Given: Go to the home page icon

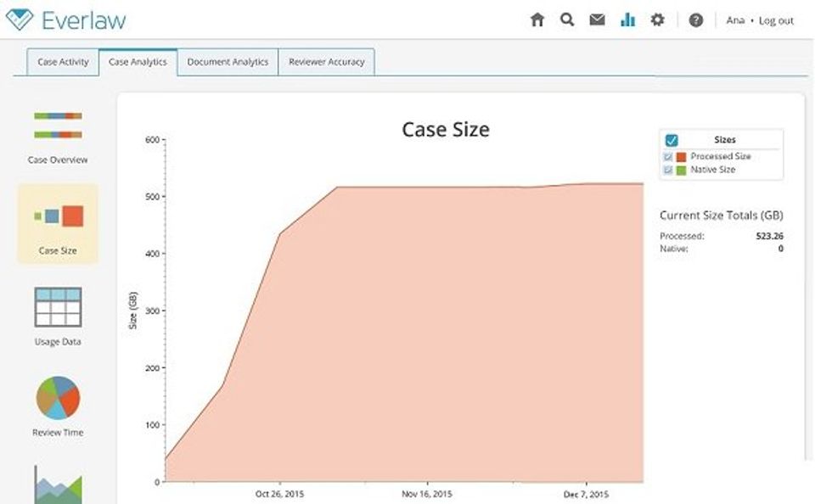Looking at the screenshot, I should click(x=537, y=20).
